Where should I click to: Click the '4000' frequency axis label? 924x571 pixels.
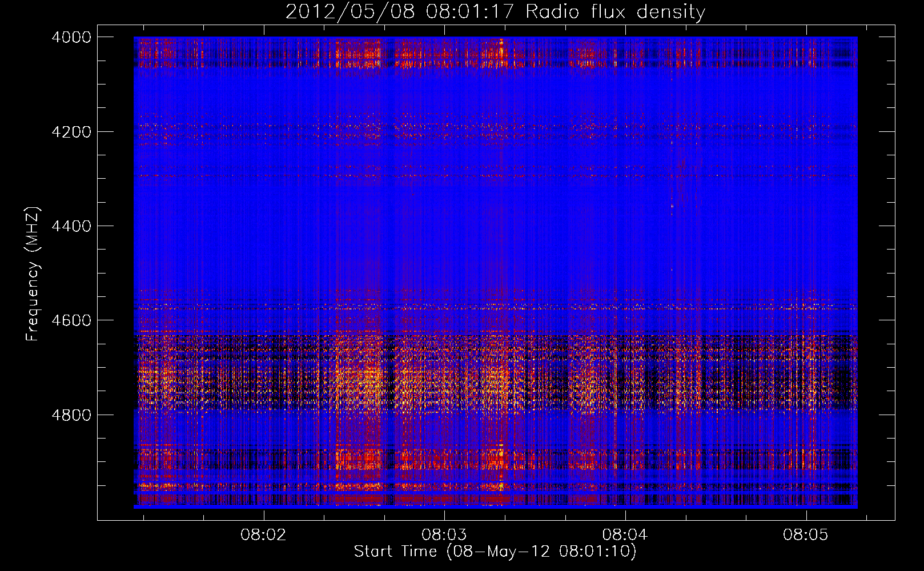pos(71,37)
